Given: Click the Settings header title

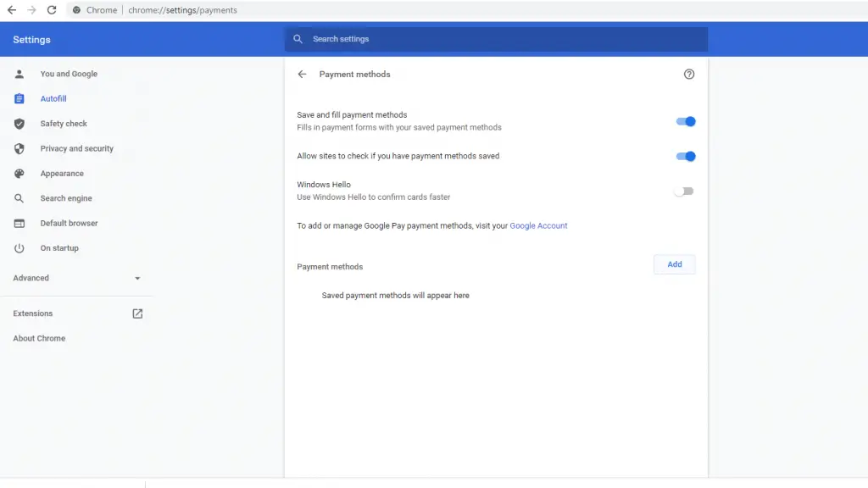Looking at the screenshot, I should click(31, 40).
